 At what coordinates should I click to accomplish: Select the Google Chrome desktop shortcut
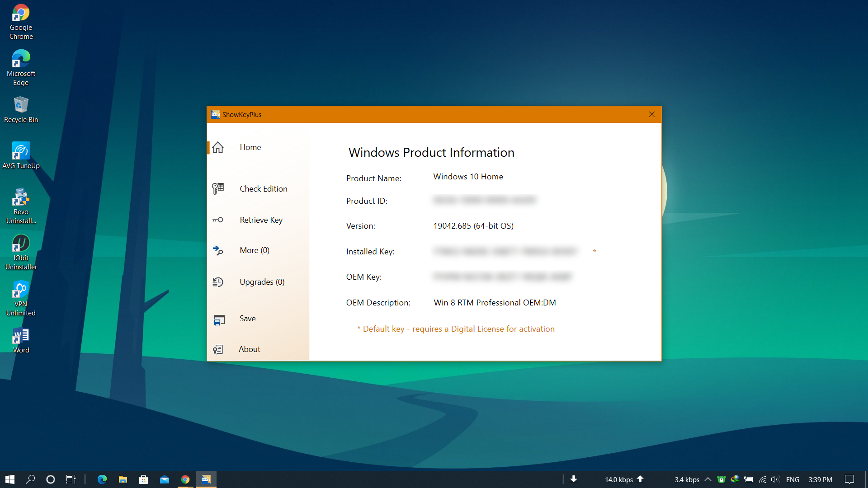coord(21,22)
